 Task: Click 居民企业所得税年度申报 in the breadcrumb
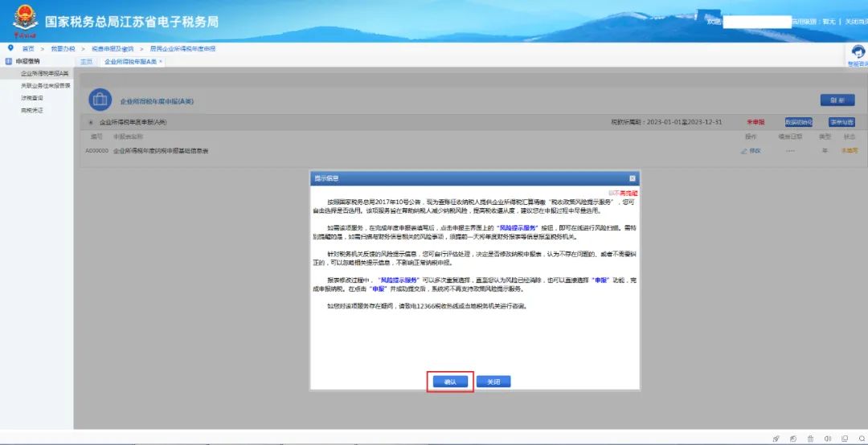point(182,49)
